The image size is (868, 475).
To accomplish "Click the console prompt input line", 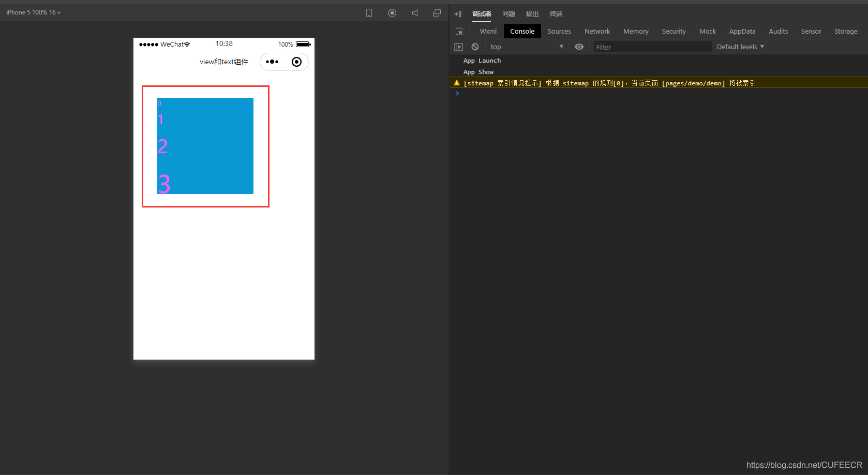I will coord(659,94).
